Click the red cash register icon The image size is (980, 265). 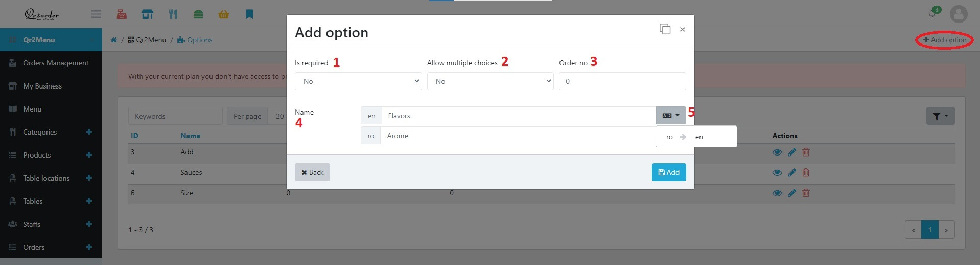122,14
